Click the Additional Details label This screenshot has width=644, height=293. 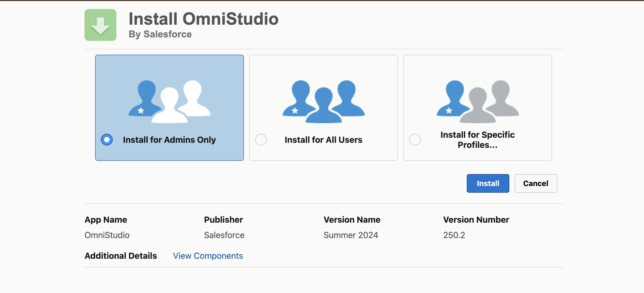click(x=121, y=256)
